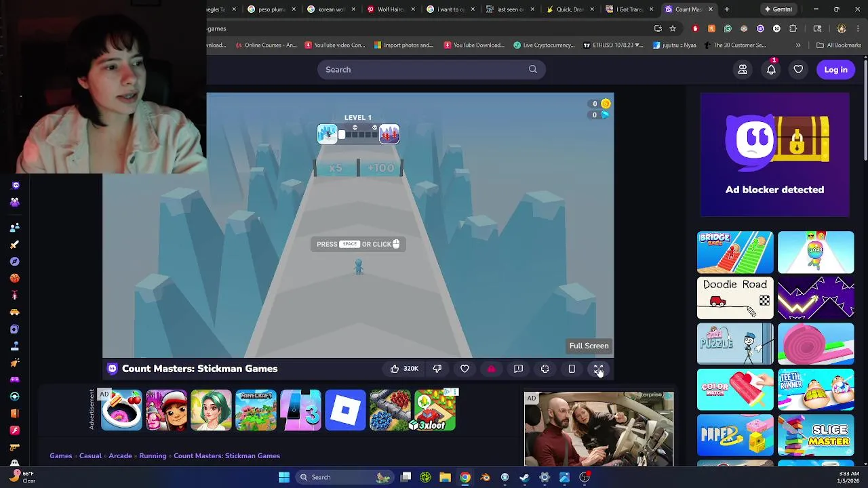The height and width of the screenshot is (488, 868).
Task: Open the Chrome extensions puzzle icon
Action: click(x=793, y=28)
